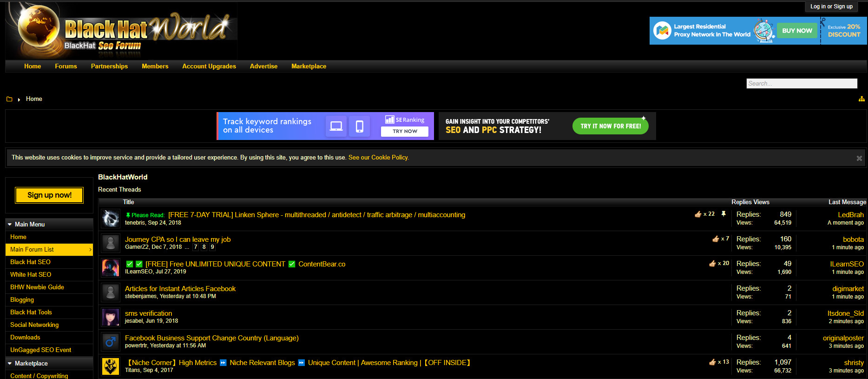Click TRY IT NOW FOR FREE! button

point(611,126)
